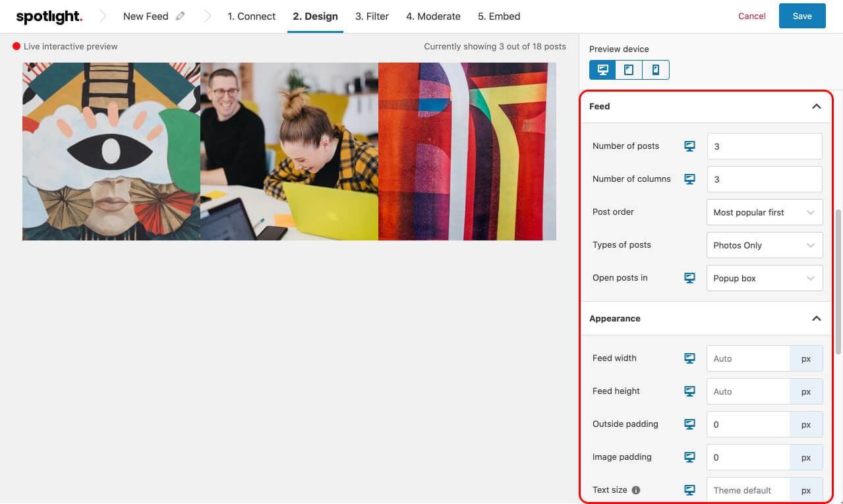Edit the New Feed name pencil icon
Image resolution: width=843 pixels, height=504 pixels.
tap(181, 16)
